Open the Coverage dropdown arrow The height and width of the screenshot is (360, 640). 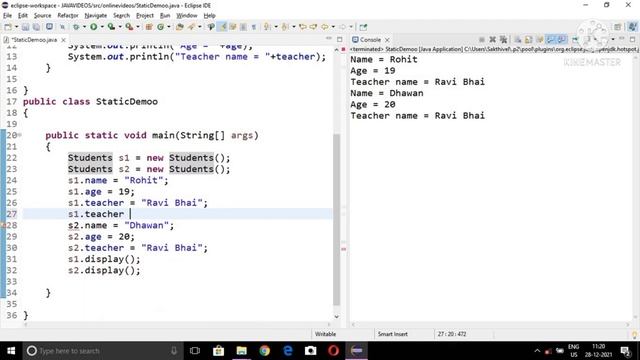click(120, 27)
